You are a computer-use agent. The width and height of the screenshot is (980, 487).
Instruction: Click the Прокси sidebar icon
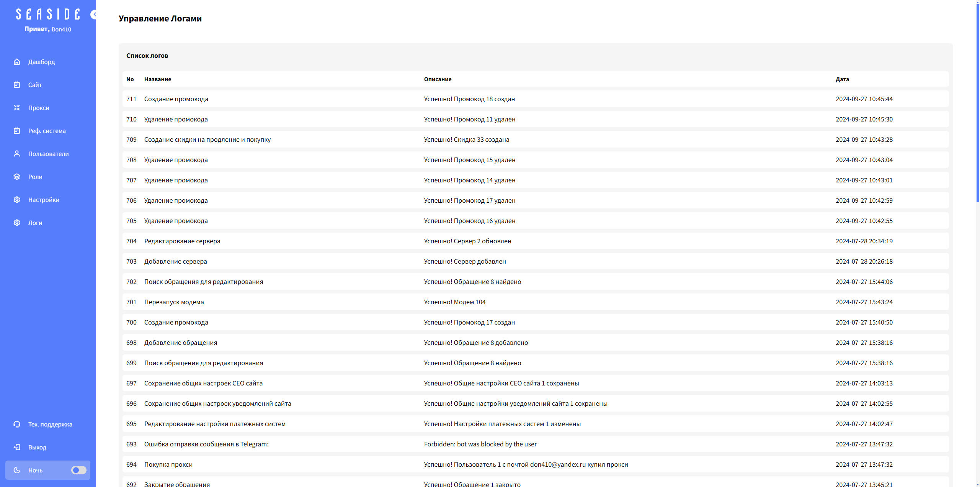pos(17,108)
